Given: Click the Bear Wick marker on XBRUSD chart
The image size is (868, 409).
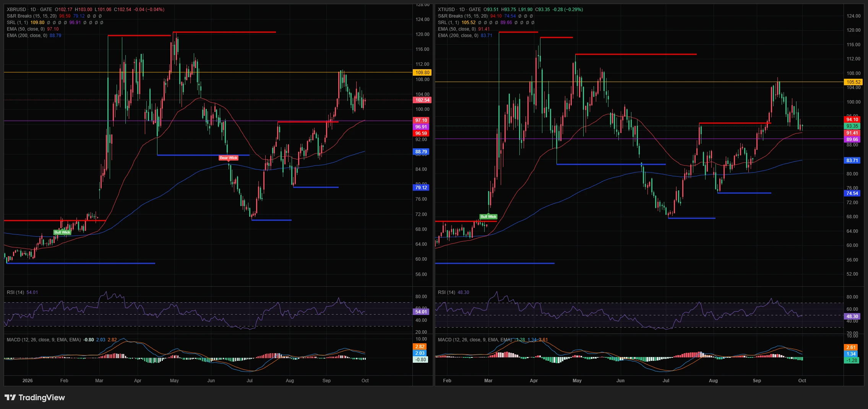Looking at the screenshot, I should 229,158.
